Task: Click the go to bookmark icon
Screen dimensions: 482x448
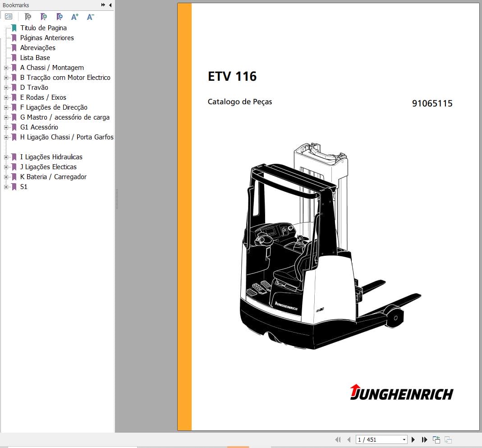Action: (x=59, y=16)
